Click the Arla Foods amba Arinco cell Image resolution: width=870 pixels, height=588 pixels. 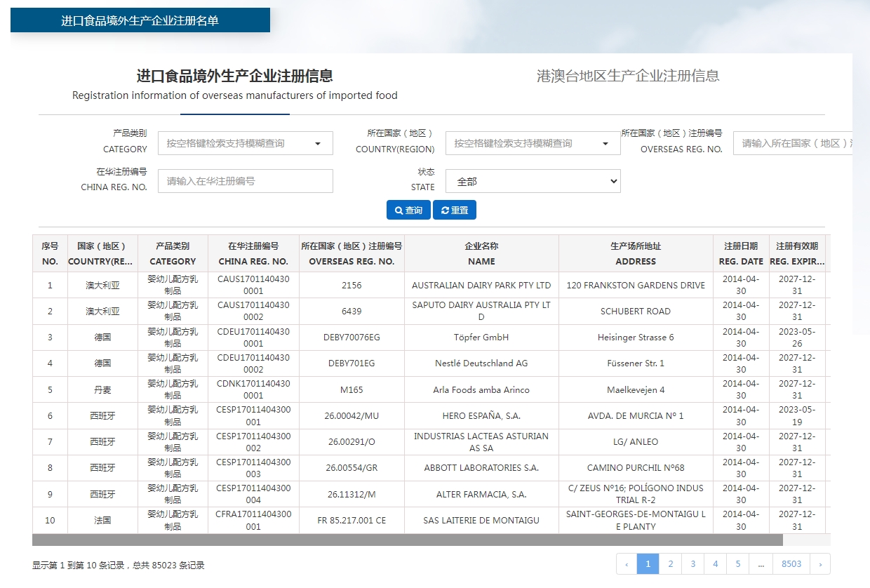coord(481,389)
